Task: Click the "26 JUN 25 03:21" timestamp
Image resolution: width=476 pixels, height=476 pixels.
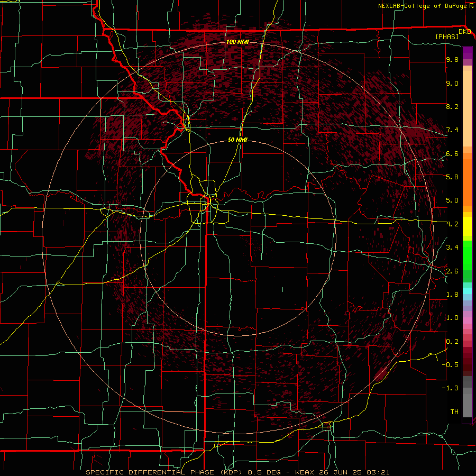Action: click(x=354, y=472)
